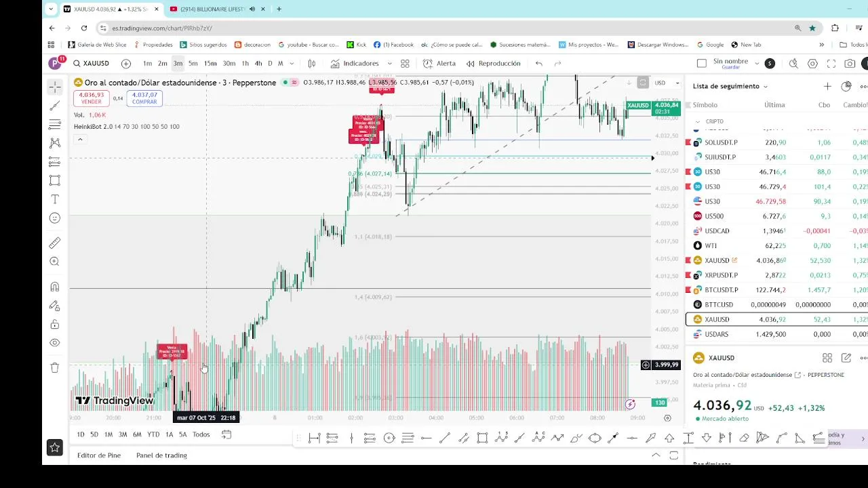Select the trend line drawing tool
The image size is (868, 488).
(55, 106)
